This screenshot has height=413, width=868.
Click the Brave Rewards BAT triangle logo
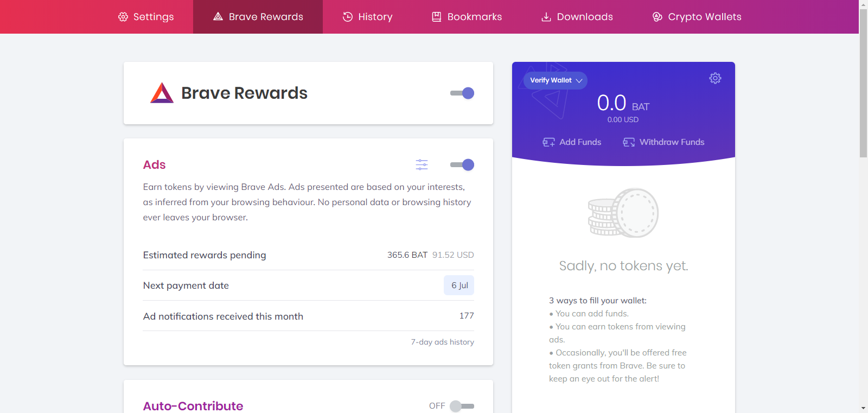[162, 93]
